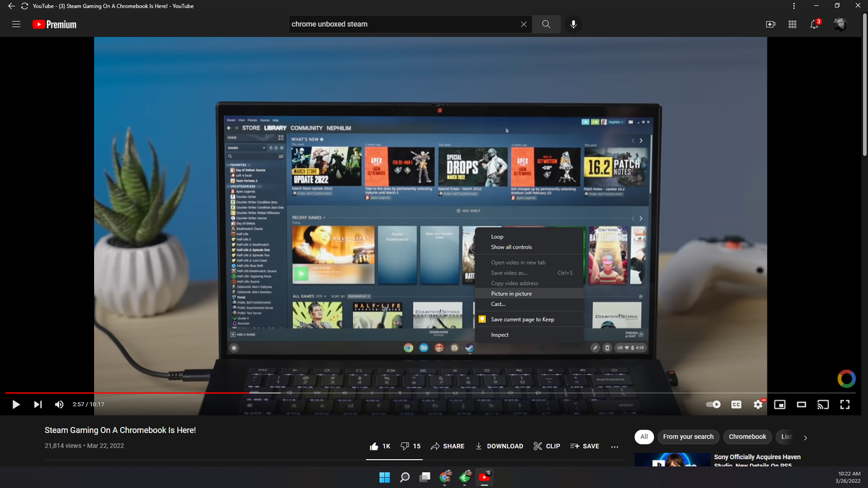
Task: Skip to the next video
Action: (38, 404)
